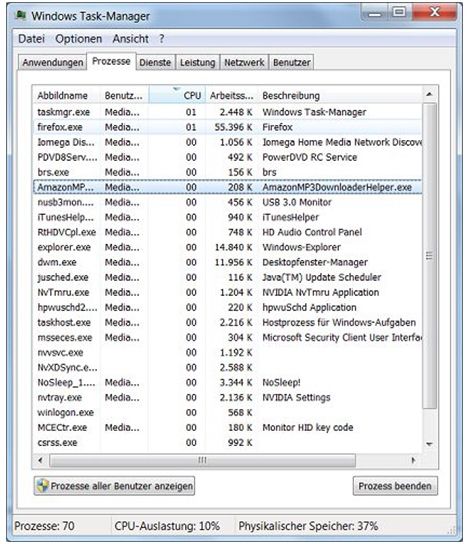Select the explorer.exe process row
The width and height of the screenshot is (469, 544).
click(x=228, y=247)
